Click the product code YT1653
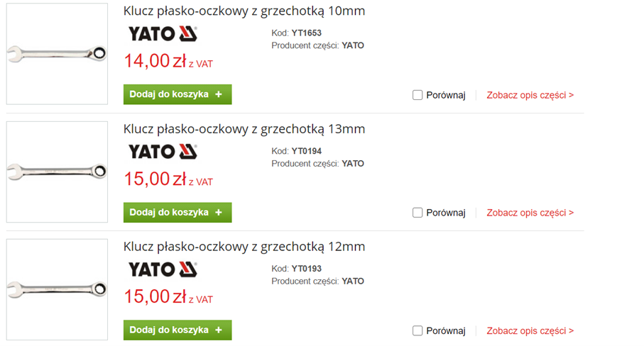644x346 pixels. [x=306, y=33]
